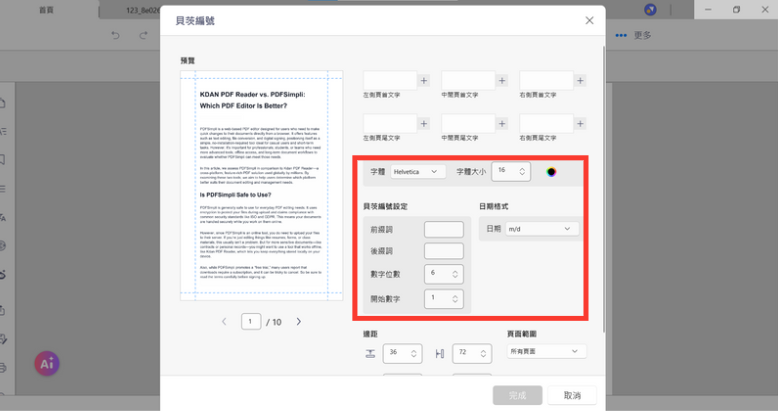
Task: Click the plus icon beside 右側頁尾文字
Action: pos(581,122)
